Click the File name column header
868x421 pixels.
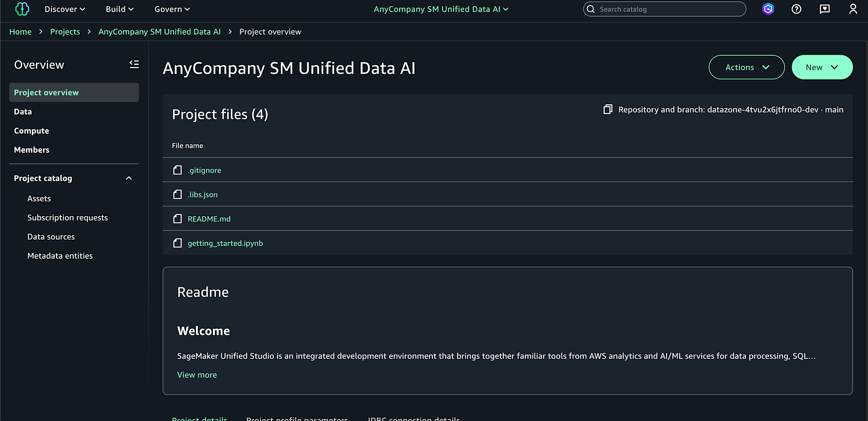coord(187,145)
